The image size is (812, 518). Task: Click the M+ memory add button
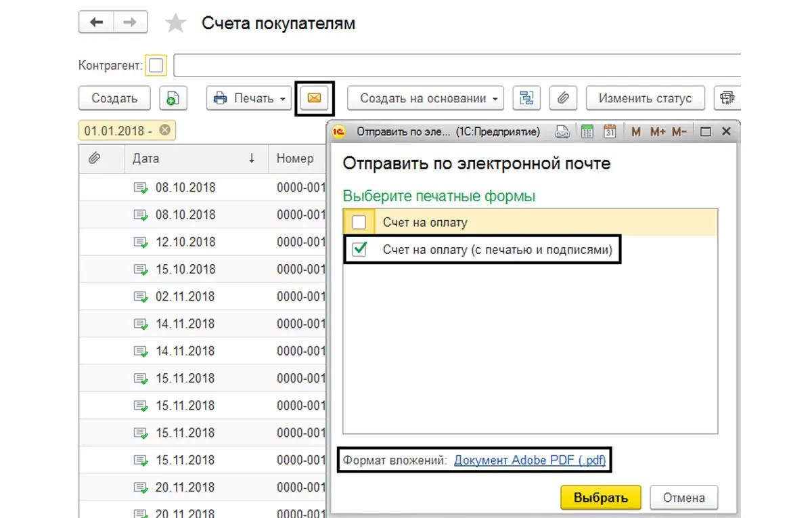pyautogui.click(x=658, y=132)
